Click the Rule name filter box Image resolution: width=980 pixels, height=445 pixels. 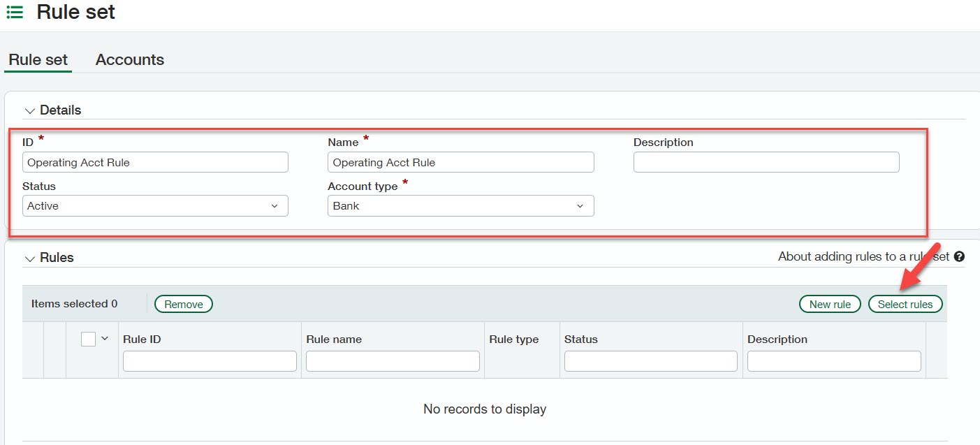[392, 360]
